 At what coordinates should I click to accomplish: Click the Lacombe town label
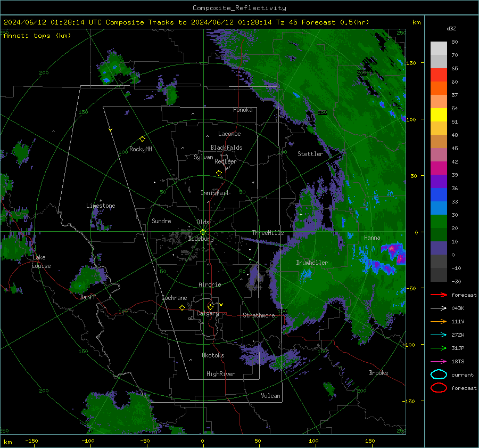point(229,134)
